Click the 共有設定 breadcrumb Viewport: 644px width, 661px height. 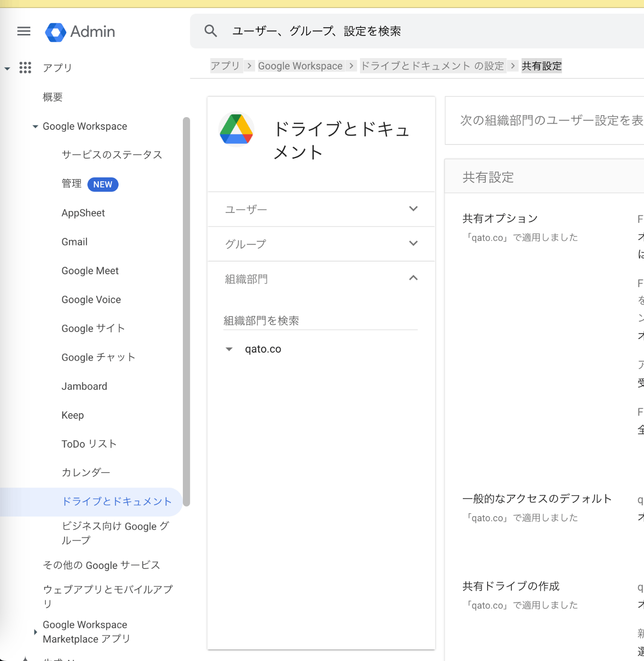tap(541, 66)
